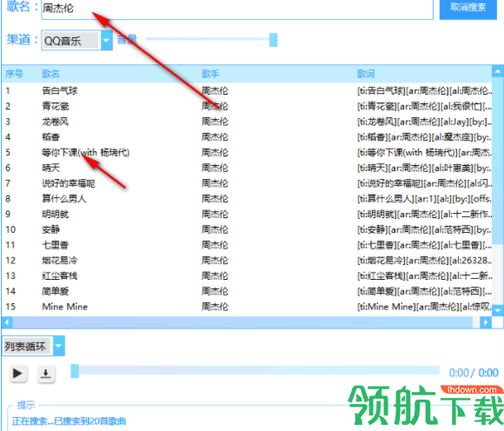Click the 歌手 column header

[x=210, y=74]
